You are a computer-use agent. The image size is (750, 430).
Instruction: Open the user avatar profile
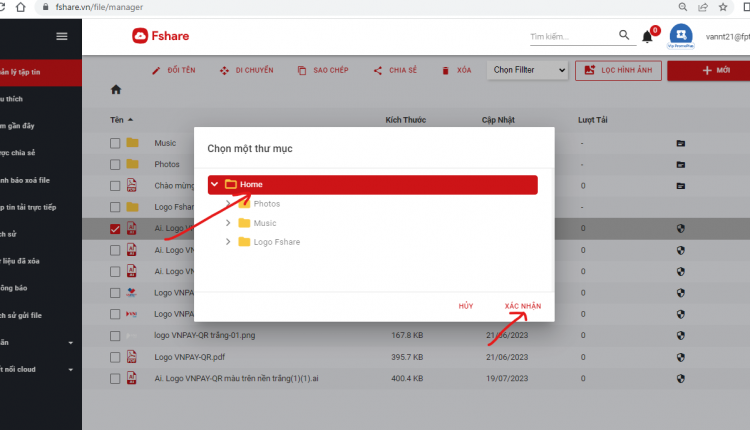(x=681, y=35)
